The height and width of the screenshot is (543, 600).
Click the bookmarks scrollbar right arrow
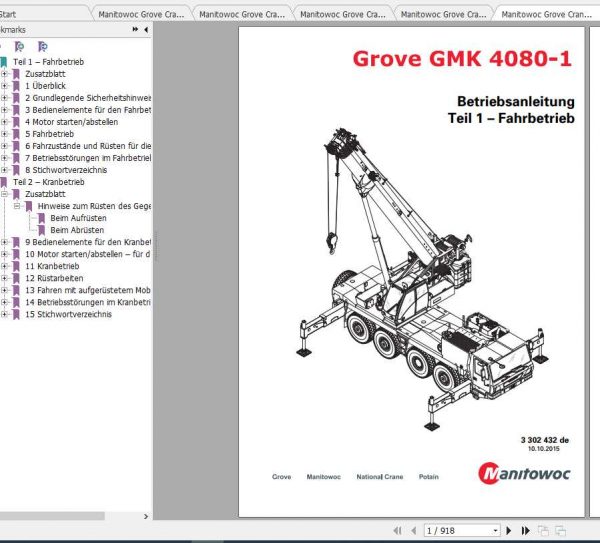coord(146,517)
